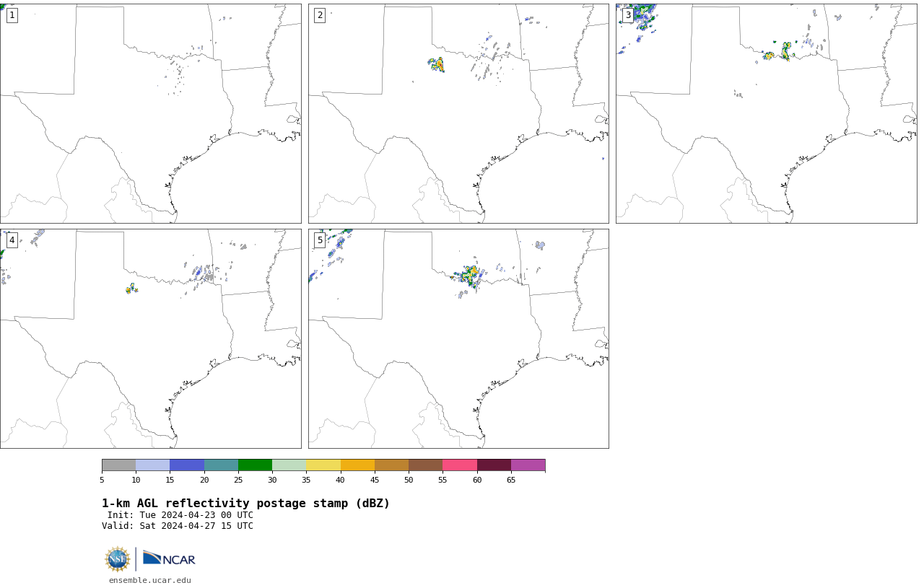Click the title '1-km AGL reflectivity postage stamp (dBZ)'

tap(245, 504)
